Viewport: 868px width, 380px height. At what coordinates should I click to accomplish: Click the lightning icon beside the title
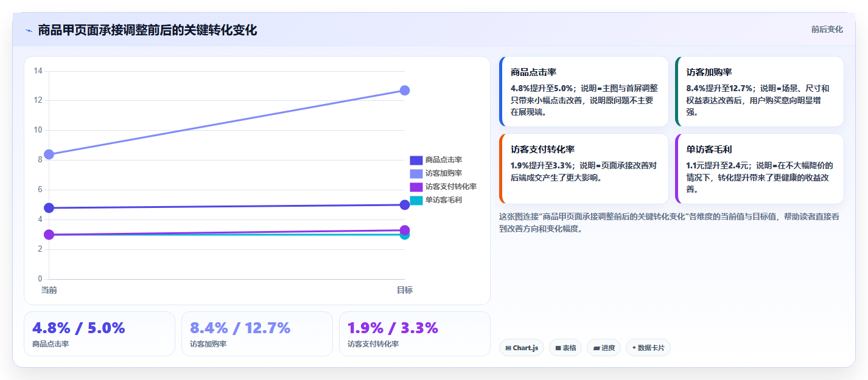click(29, 30)
